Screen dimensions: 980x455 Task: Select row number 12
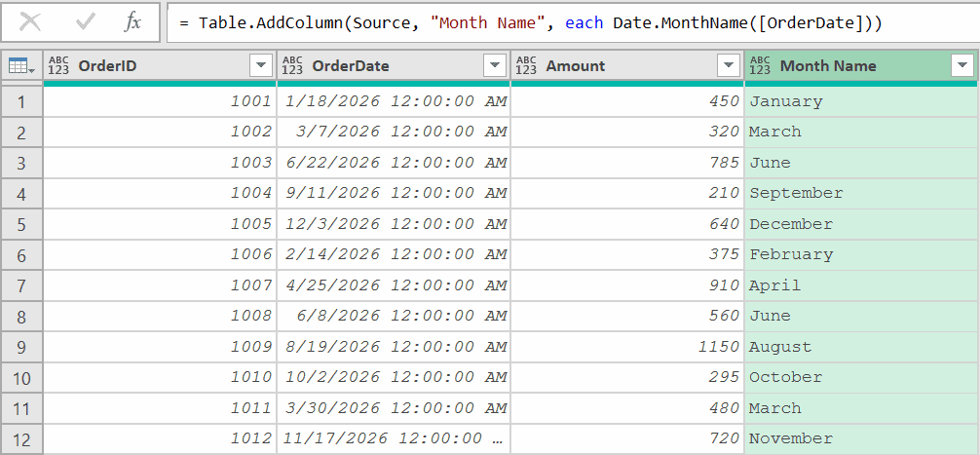click(x=21, y=438)
